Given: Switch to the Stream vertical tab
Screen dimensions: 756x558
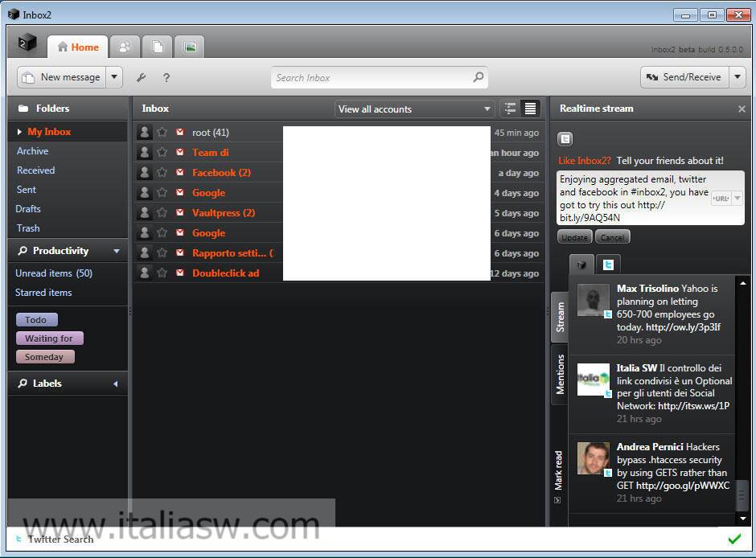Looking at the screenshot, I should 560,317.
